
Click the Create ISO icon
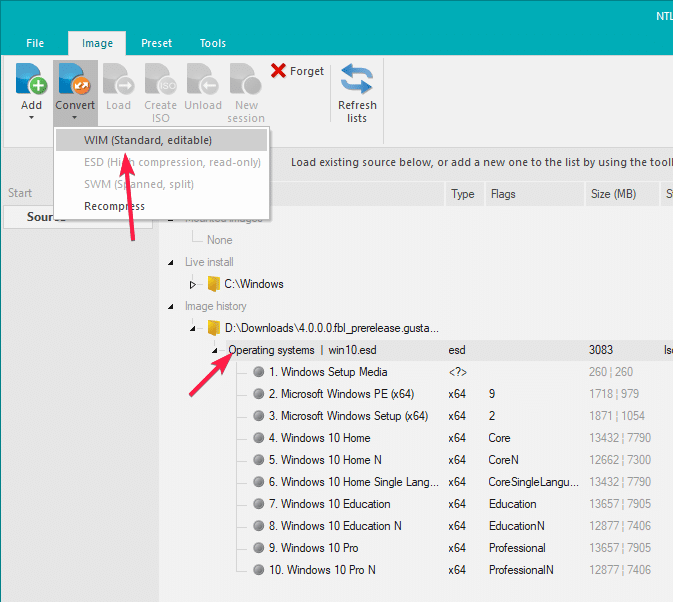point(160,79)
